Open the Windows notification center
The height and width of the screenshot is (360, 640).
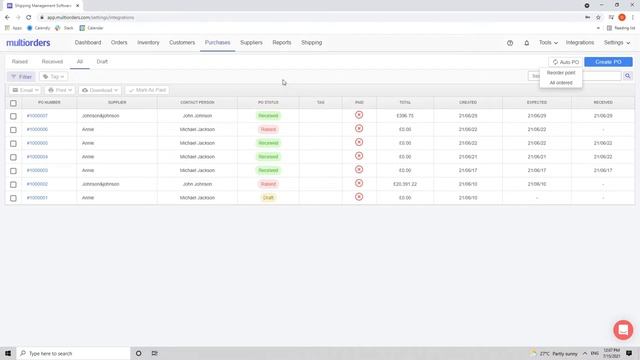click(629, 353)
